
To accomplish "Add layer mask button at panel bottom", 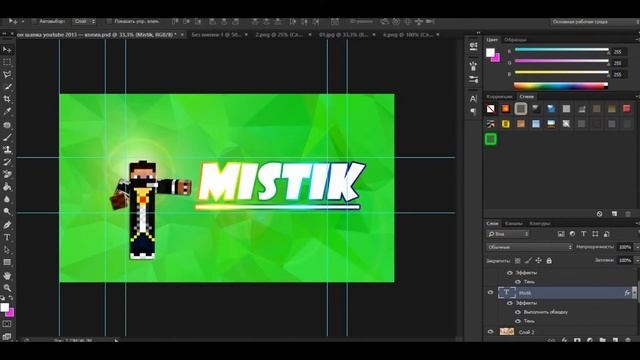I will pyautogui.click(x=577, y=340).
